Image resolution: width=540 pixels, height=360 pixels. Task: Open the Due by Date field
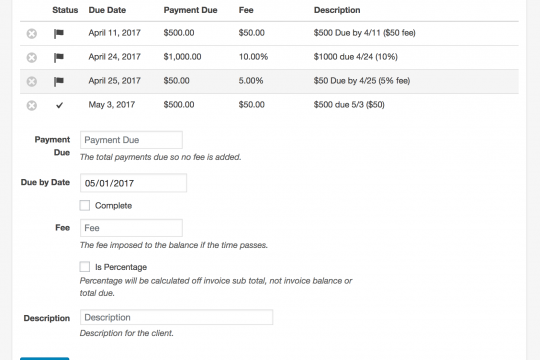click(133, 183)
